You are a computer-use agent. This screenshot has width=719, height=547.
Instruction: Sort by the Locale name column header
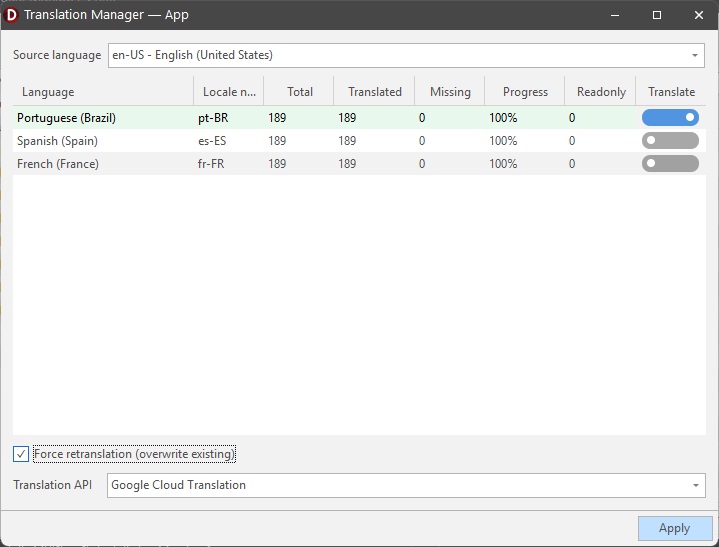click(228, 92)
